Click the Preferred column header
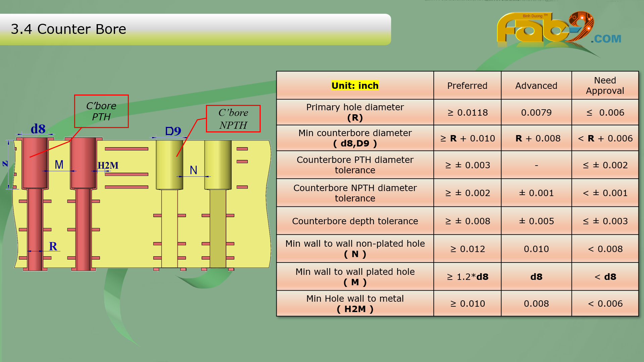Image resolution: width=644 pixels, height=362 pixels. (467, 85)
